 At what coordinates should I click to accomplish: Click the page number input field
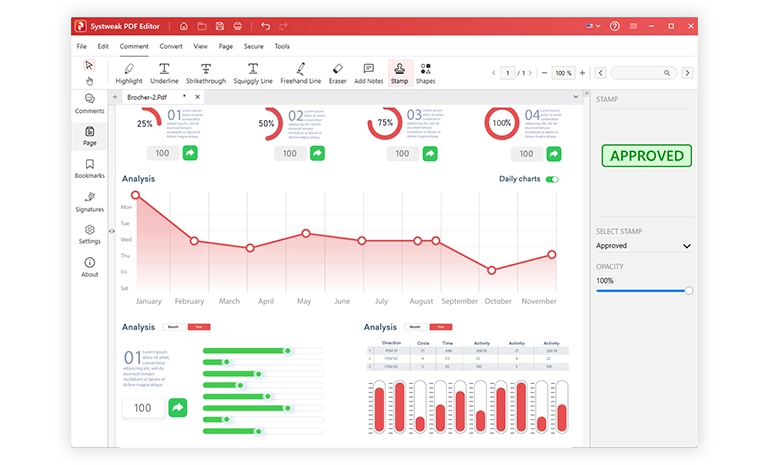click(508, 73)
